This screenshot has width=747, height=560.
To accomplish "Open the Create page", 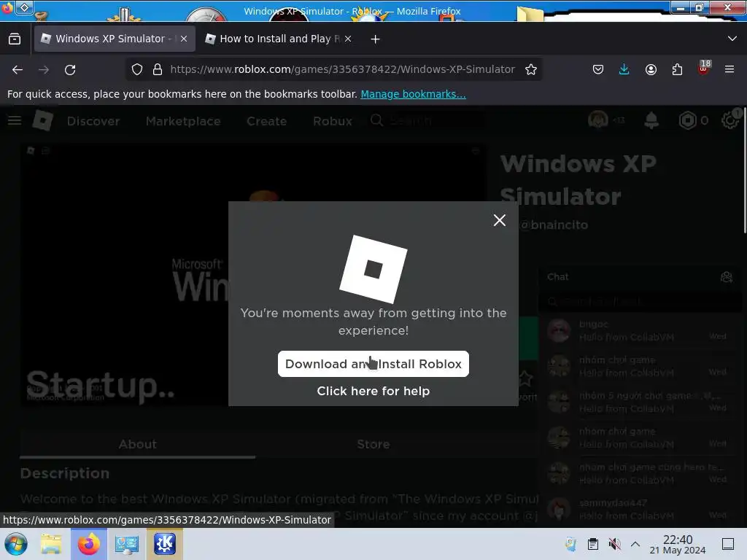I will (x=267, y=122).
